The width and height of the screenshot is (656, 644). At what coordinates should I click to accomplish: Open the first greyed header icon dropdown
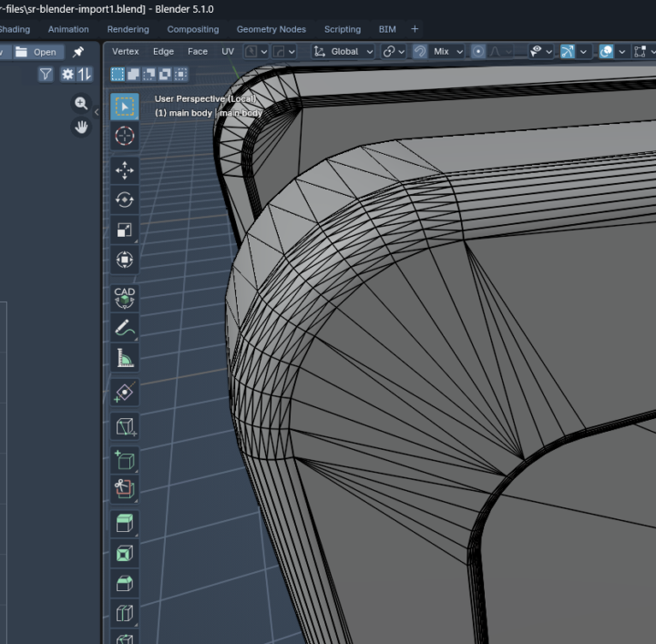pos(256,51)
